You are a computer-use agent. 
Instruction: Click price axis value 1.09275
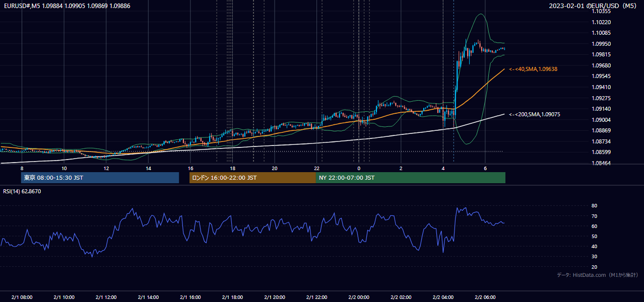tap(601, 98)
